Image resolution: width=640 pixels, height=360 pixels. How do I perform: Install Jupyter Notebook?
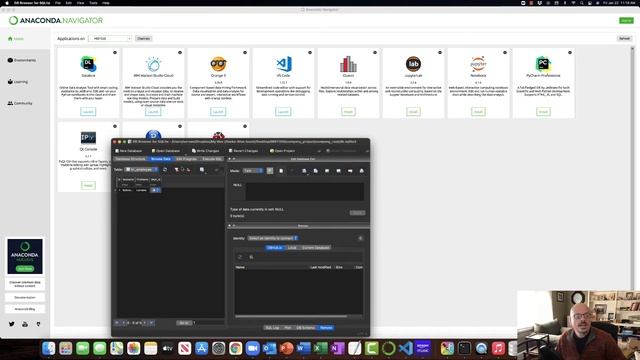[x=478, y=111]
